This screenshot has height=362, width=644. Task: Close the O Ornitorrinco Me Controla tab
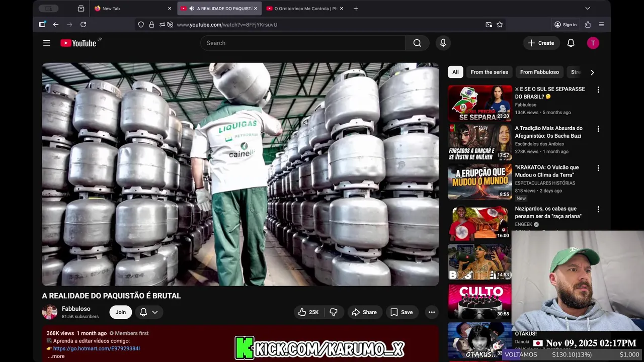tap(342, 9)
